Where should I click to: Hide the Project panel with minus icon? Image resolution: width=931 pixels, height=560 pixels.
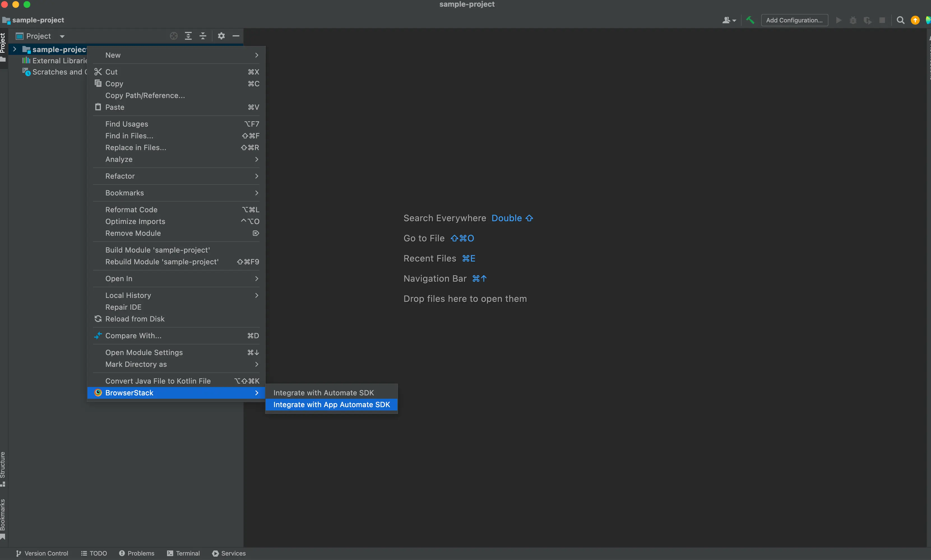[236, 36]
